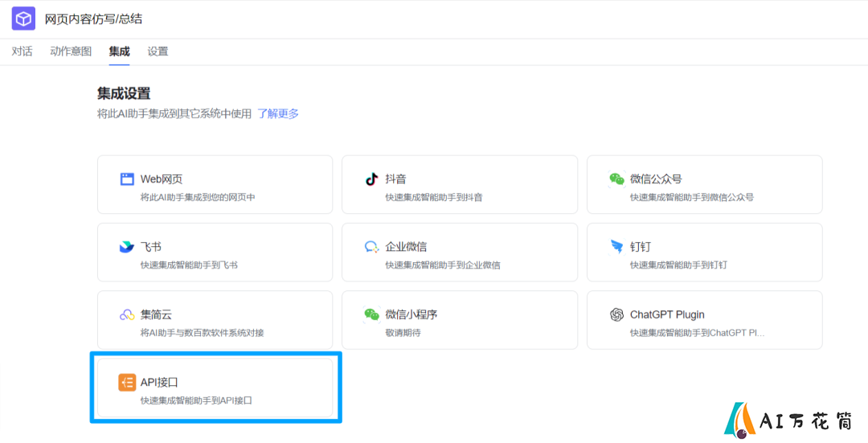
Task: Click the 微信小程序 WeChat icon
Action: pos(371,314)
